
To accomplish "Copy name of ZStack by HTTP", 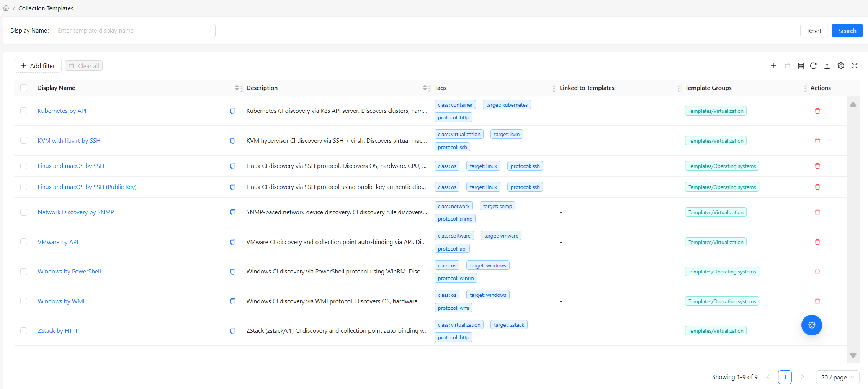I will tap(232, 331).
